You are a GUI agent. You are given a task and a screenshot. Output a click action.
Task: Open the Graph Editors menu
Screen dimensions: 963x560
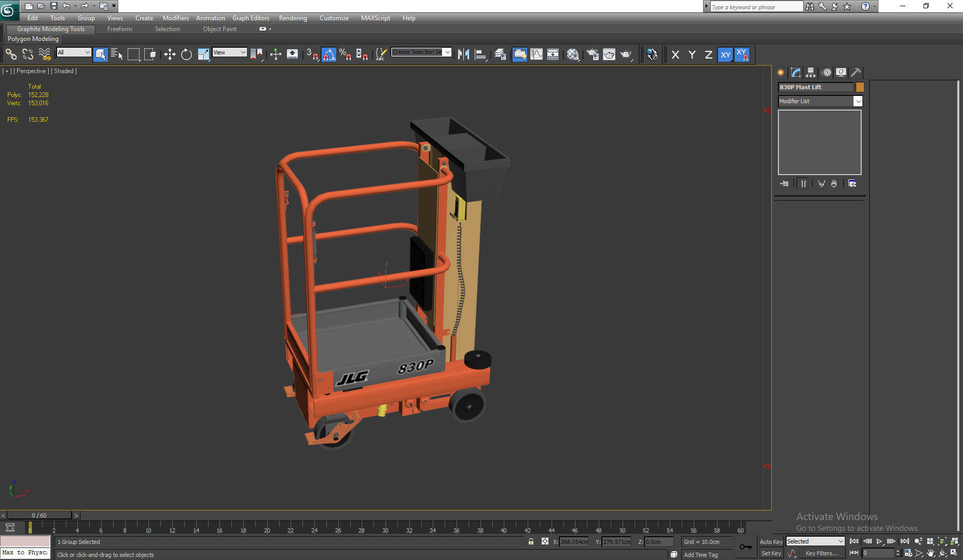251,18
